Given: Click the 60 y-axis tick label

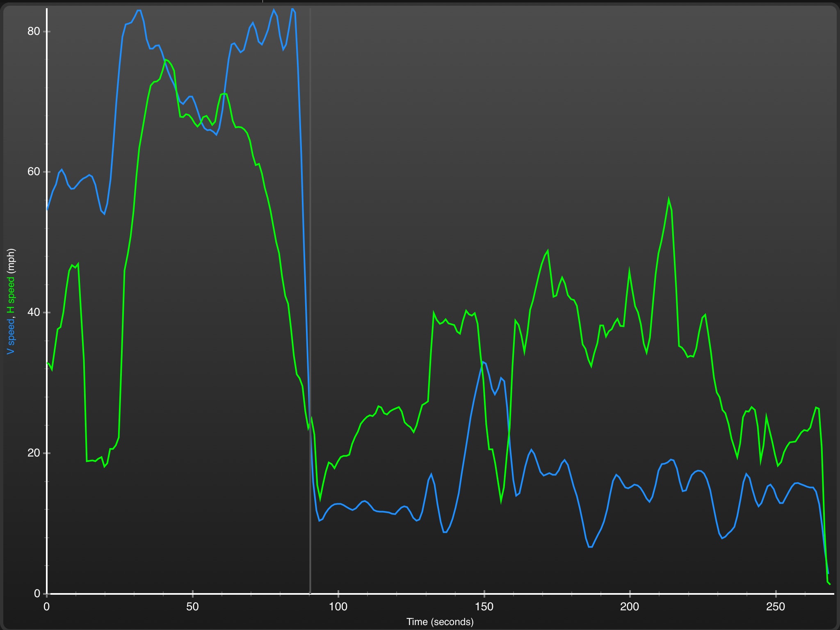Looking at the screenshot, I should point(33,172).
